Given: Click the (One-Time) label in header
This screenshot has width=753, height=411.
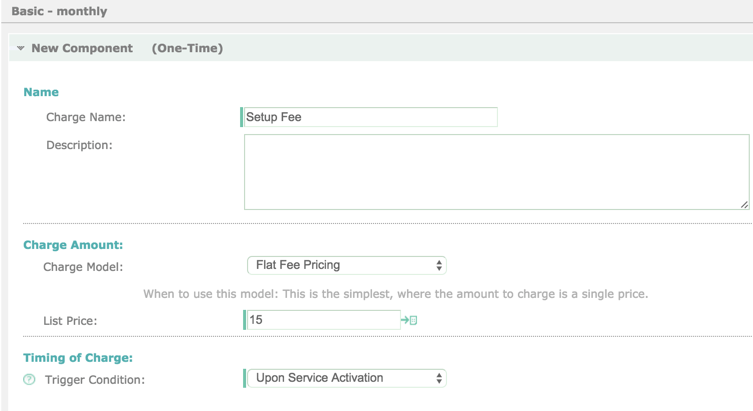Looking at the screenshot, I should coord(187,48).
